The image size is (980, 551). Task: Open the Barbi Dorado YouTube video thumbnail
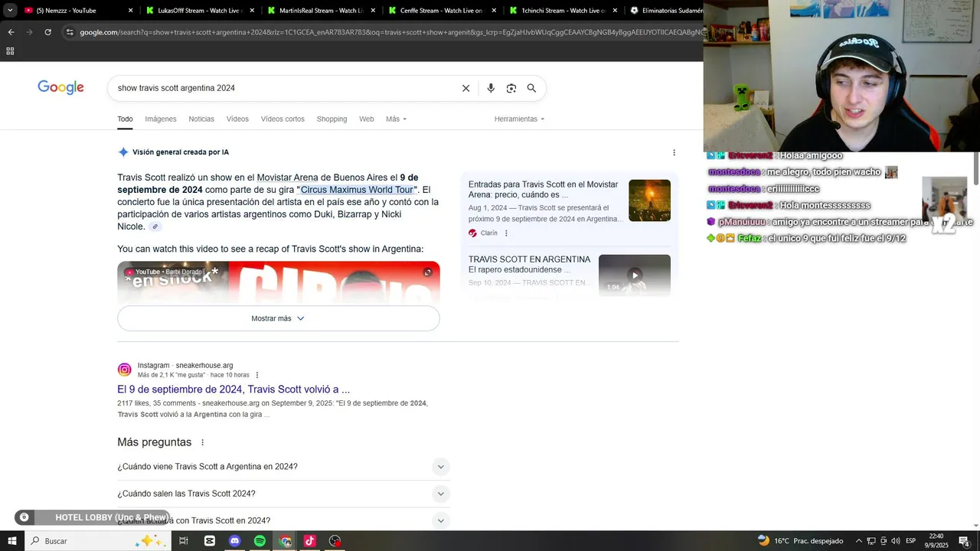pos(279,282)
